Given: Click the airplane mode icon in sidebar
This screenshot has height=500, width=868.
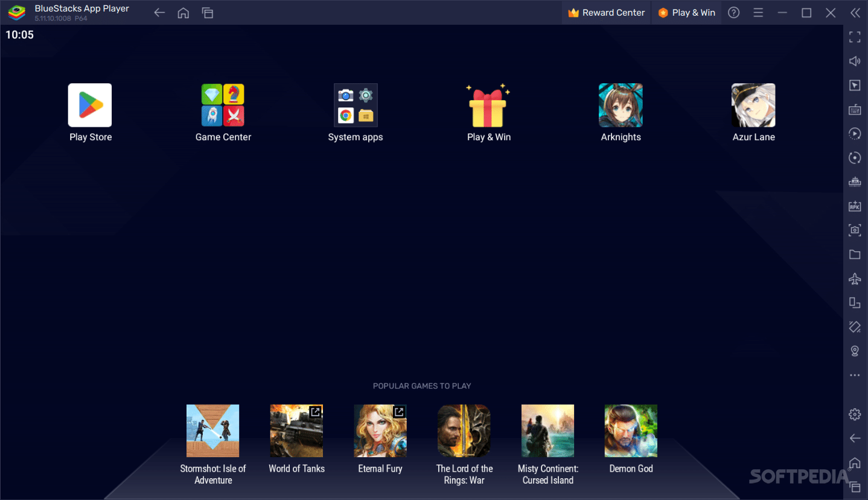Looking at the screenshot, I should [855, 278].
